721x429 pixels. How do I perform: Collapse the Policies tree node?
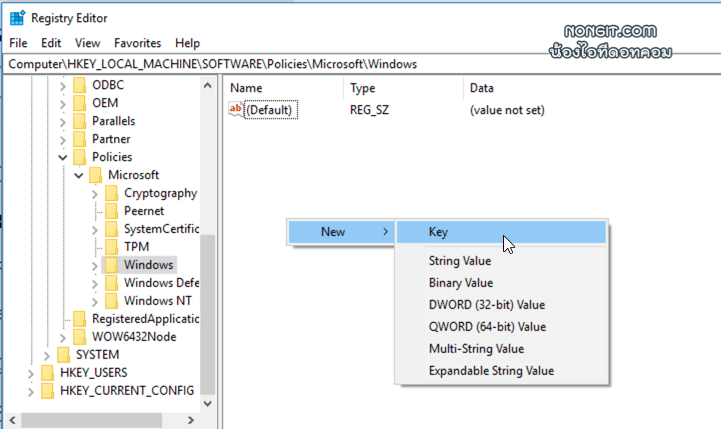pos(63,157)
